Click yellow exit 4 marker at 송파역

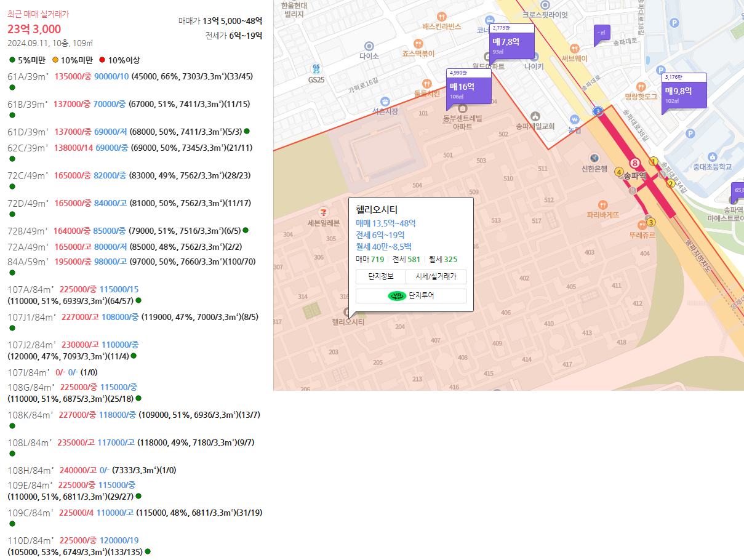point(619,172)
